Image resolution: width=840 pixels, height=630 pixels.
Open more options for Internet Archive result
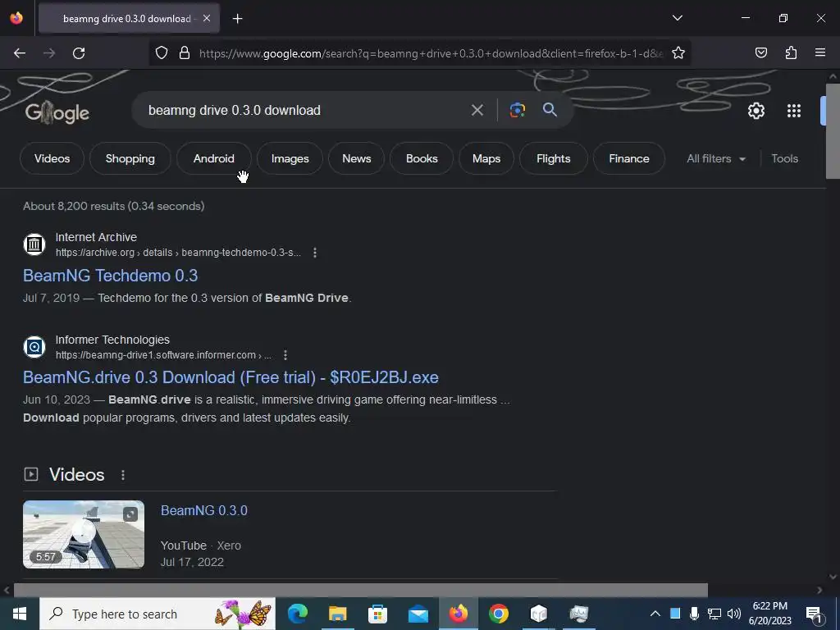[x=315, y=253]
